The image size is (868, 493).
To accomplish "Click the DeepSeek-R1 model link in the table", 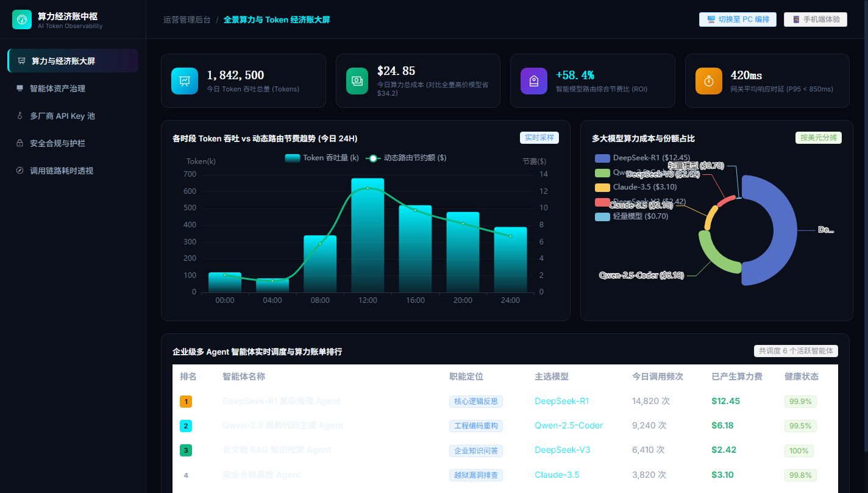I will tap(562, 402).
